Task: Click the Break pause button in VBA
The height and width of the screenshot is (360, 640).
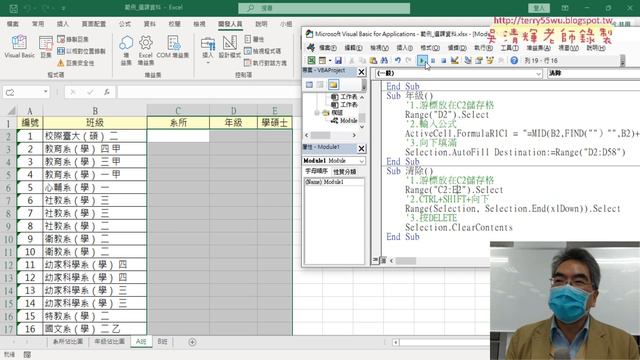Action: point(433,60)
